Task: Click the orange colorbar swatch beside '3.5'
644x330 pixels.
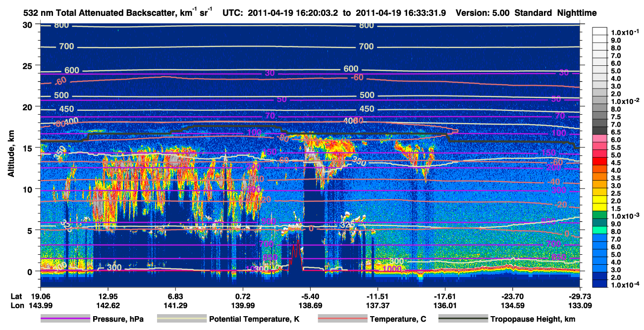Action: point(600,176)
